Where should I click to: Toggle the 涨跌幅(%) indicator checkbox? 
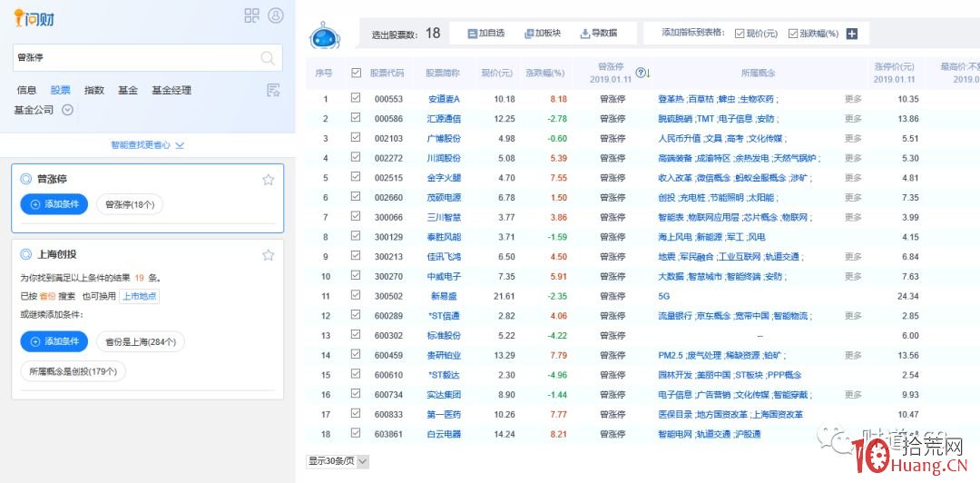(x=793, y=34)
